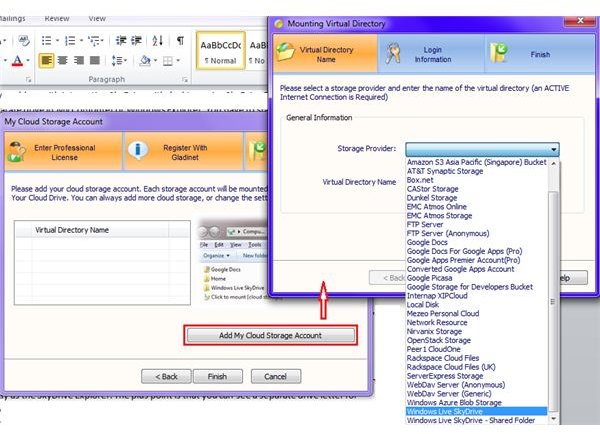Apply borders with the borders icon
This screenshot has height=434, width=600.
(168, 61)
